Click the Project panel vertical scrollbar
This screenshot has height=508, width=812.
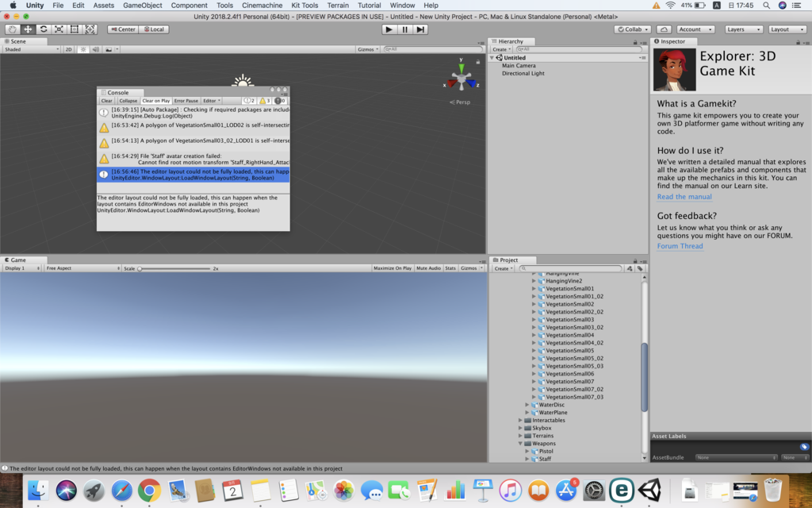click(x=644, y=377)
